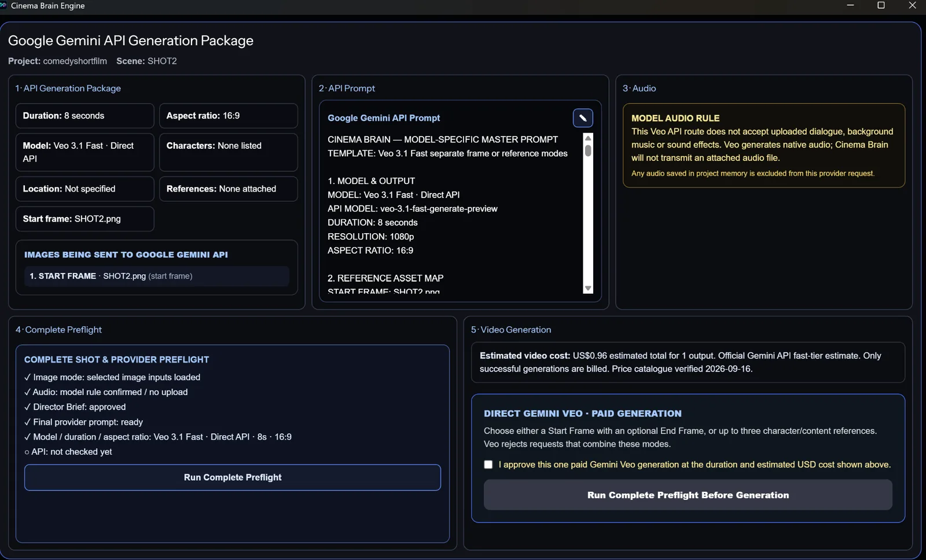The height and width of the screenshot is (560, 926).
Task: Click the IMAGES BEING SENT TO GOOGLE GEMINI API heading
Action: pyautogui.click(x=126, y=255)
